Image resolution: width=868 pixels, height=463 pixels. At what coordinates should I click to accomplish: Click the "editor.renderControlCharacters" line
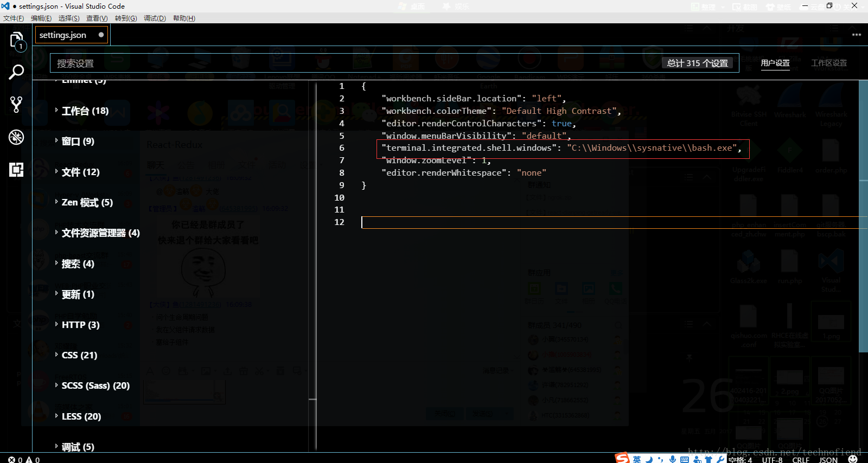[478, 123]
